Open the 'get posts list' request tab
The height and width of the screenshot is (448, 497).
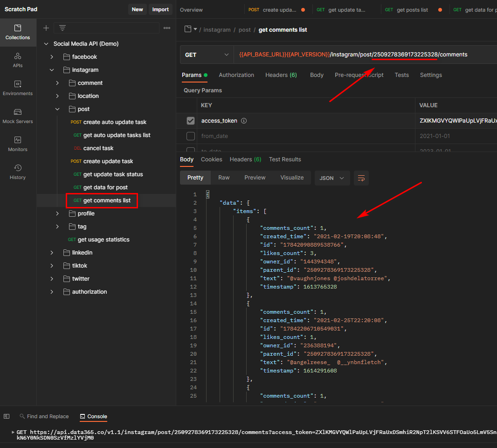pyautogui.click(x=412, y=10)
